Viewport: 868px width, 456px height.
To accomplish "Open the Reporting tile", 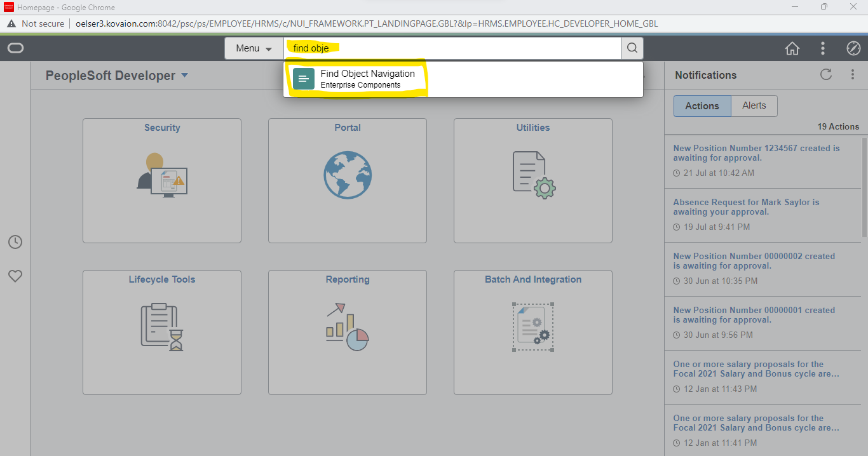I will coord(347,332).
